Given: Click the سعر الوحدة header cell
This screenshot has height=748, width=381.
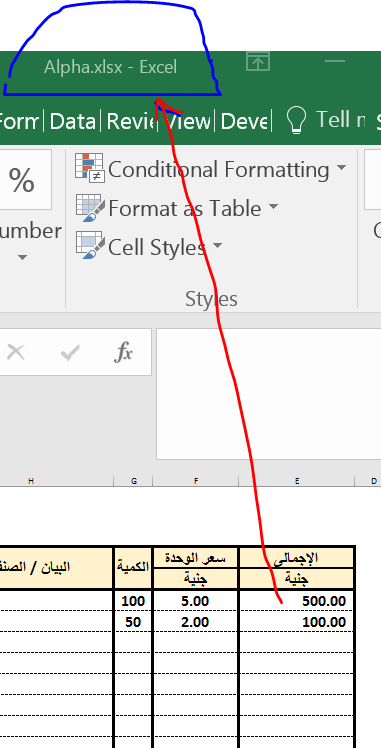Looking at the screenshot, I should pos(196,558).
